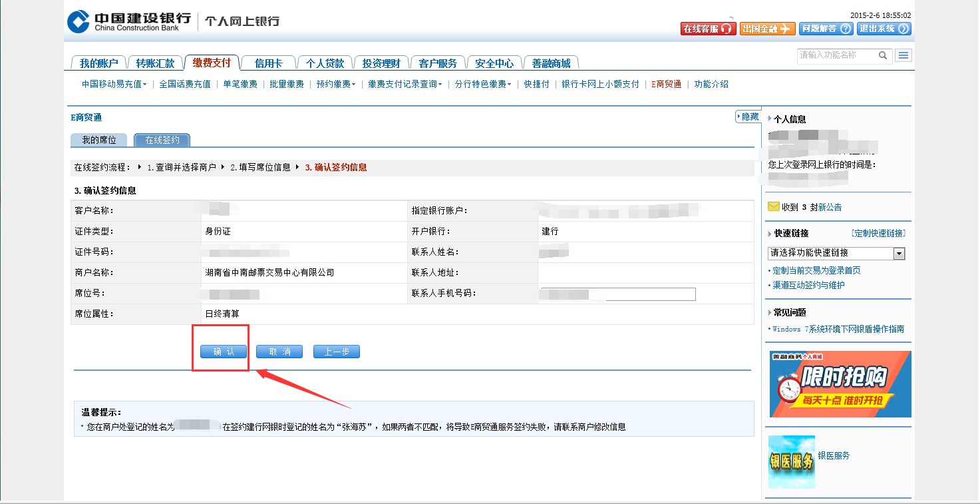Image resolution: width=980 pixels, height=504 pixels.
Task: Click the search magnifier icon
Action: (x=883, y=55)
